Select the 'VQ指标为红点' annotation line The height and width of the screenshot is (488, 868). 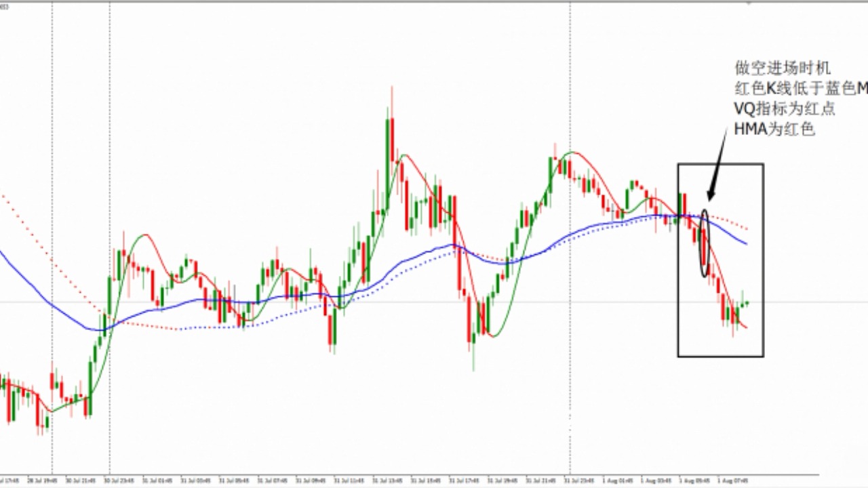tap(785, 109)
